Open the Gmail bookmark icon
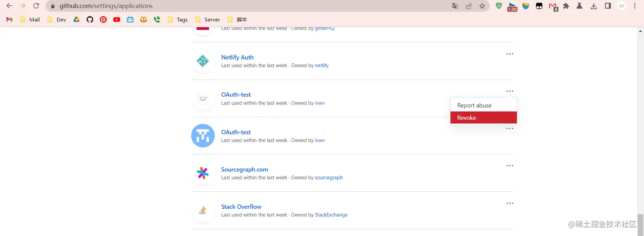Image resolution: width=644 pixels, height=236 pixels. [x=9, y=20]
